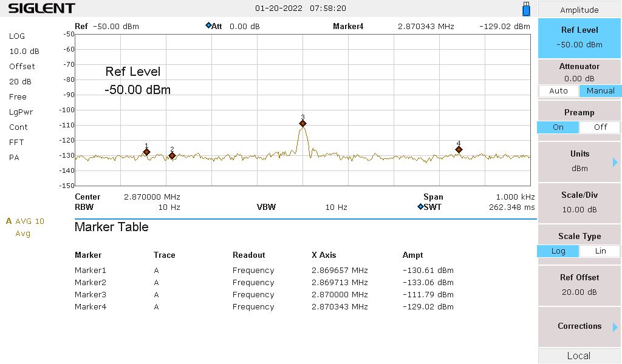Click the Cont sweep status label
Image resolution: width=622 pixels, height=364 pixels.
(18, 127)
